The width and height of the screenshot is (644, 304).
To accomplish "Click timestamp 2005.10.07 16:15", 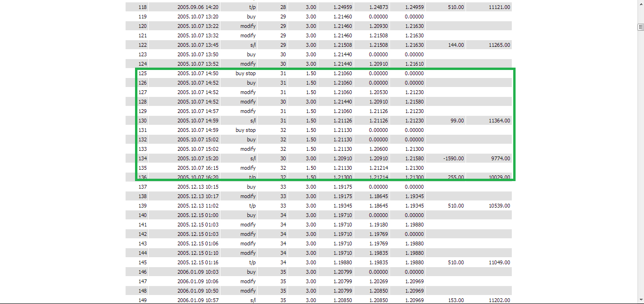I will pyautogui.click(x=198, y=168).
